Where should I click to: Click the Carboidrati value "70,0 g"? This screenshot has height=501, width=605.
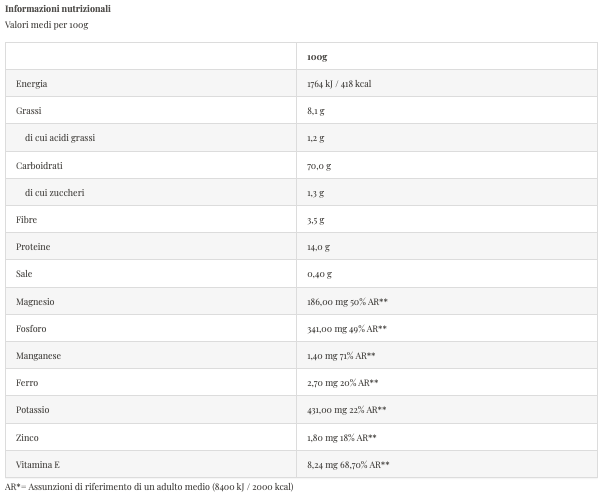(319, 165)
